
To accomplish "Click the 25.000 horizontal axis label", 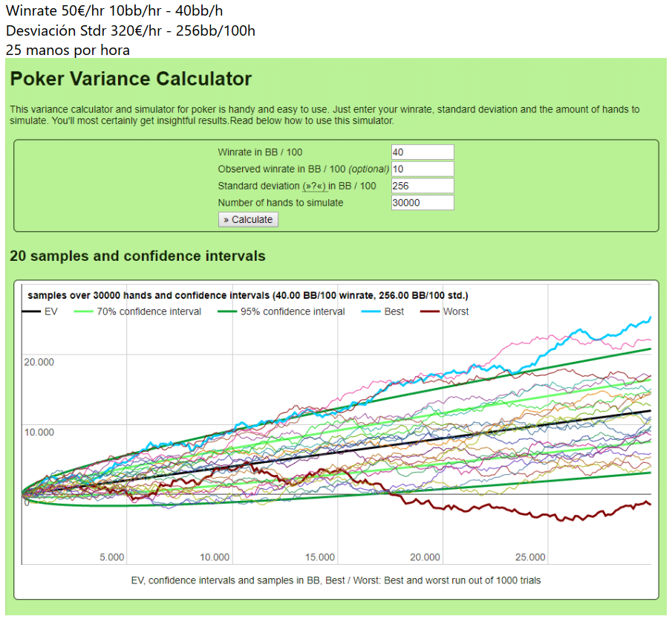I will pyautogui.click(x=530, y=557).
